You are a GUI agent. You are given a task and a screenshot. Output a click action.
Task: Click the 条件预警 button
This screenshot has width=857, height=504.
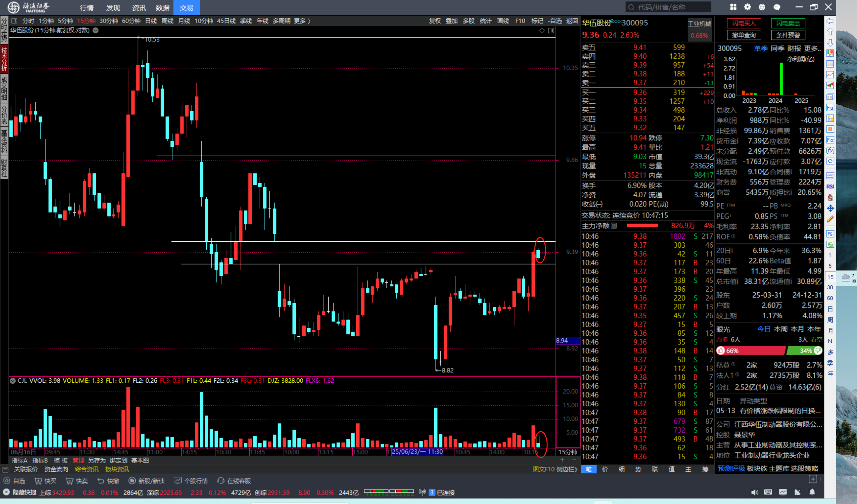click(x=788, y=35)
